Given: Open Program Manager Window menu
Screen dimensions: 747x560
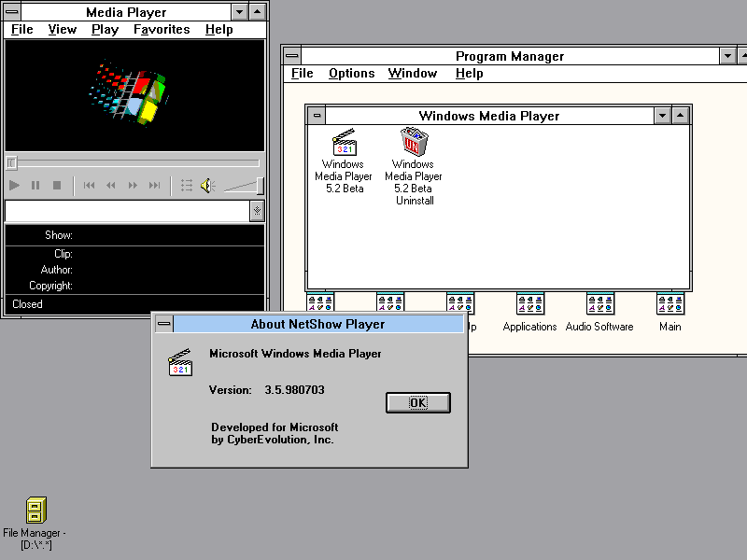Looking at the screenshot, I should point(413,74).
